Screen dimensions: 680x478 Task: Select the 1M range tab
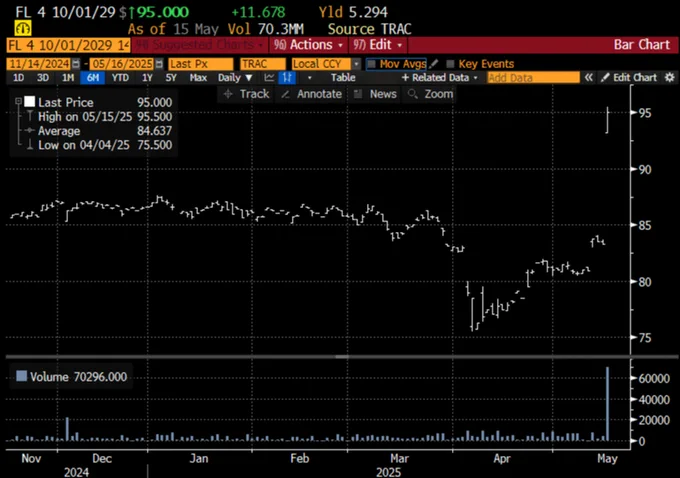(68, 78)
